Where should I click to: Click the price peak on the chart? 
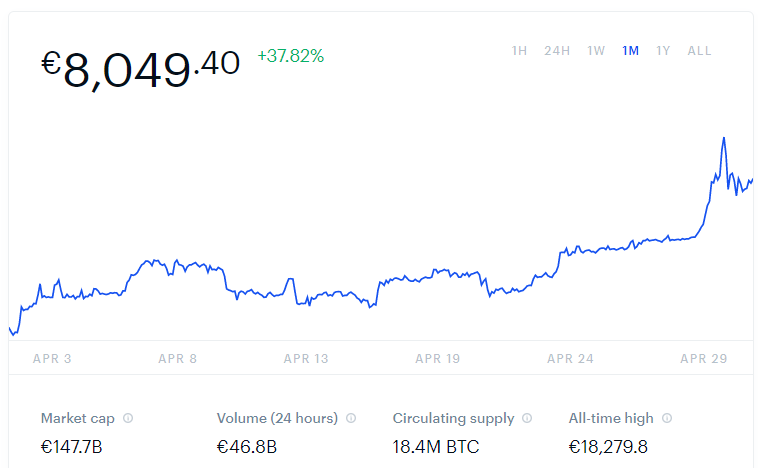tap(724, 138)
